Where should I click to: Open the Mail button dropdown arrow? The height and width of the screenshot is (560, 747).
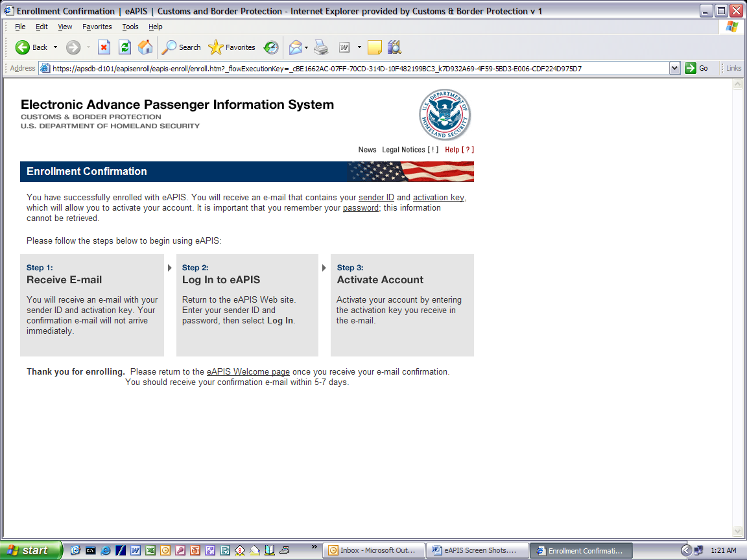click(306, 47)
